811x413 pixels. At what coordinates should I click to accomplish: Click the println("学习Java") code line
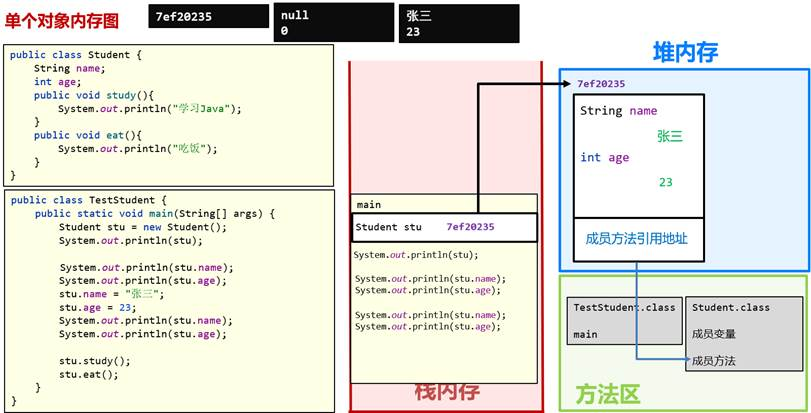click(x=150, y=109)
